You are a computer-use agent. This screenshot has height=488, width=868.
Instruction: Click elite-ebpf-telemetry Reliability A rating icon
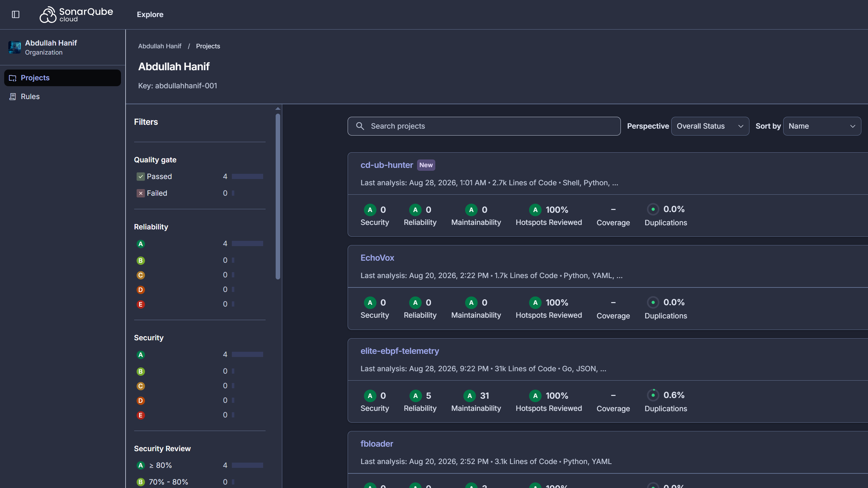tap(415, 396)
